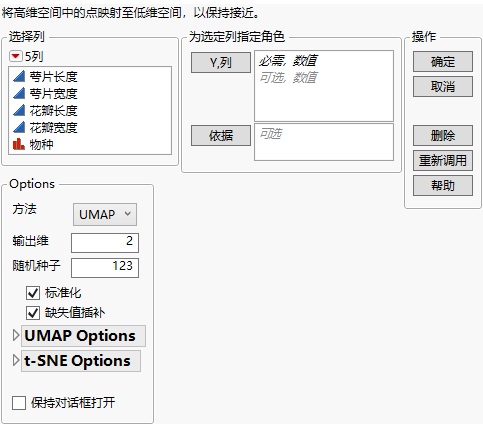Screen dimensions: 483x424
Task: Select the 萼片宽度 column name
Action: pyautogui.click(x=53, y=94)
